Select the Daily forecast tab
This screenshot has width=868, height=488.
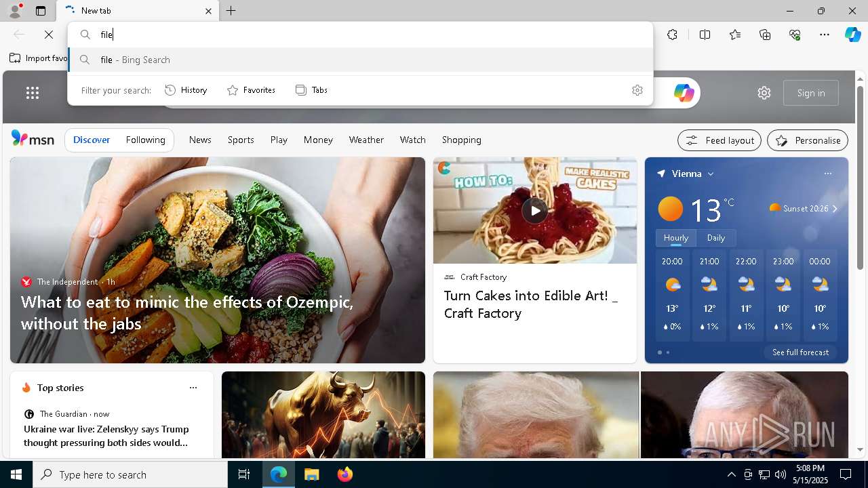tap(716, 238)
